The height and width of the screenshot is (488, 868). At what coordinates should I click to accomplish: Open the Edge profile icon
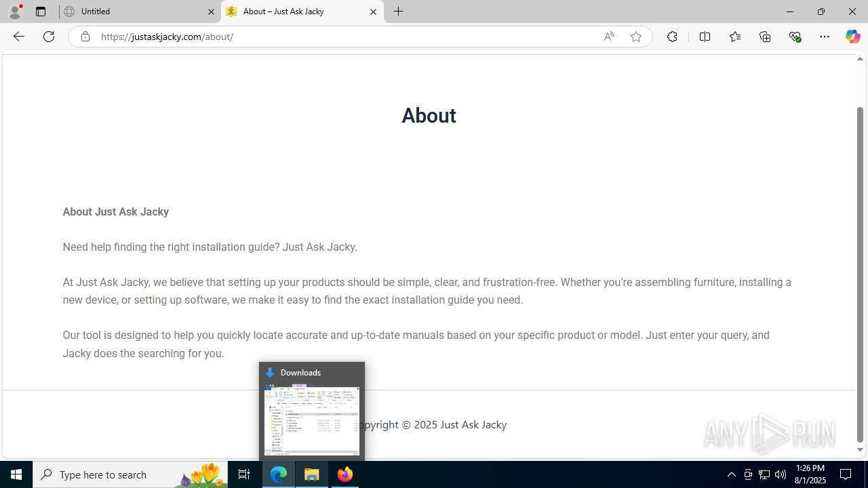pos(15,12)
